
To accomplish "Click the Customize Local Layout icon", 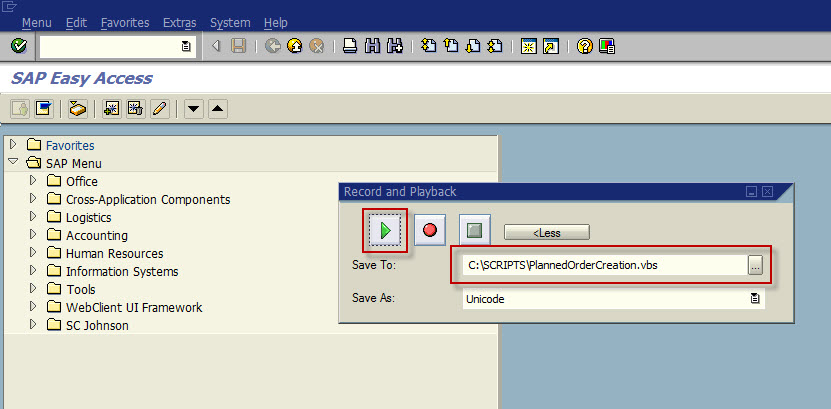I will 607,47.
